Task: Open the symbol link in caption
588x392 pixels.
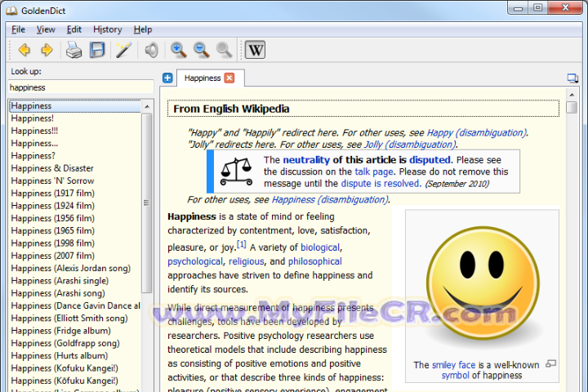Action: (x=455, y=376)
